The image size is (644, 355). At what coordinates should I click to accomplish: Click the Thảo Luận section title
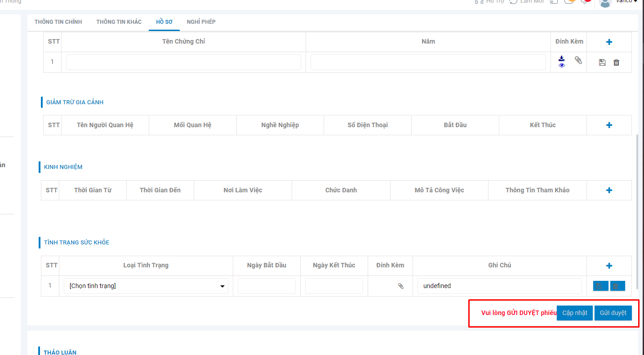coord(60,352)
